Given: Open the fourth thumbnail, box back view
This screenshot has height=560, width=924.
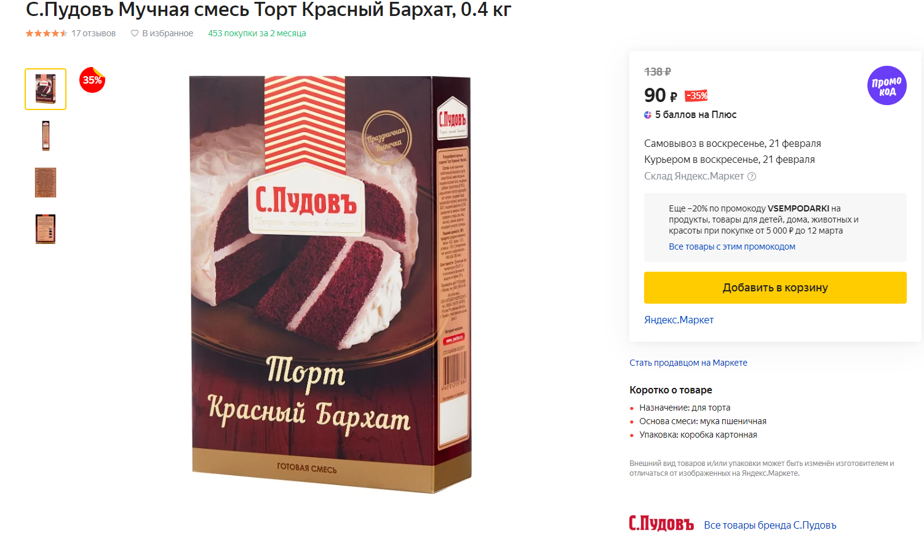Looking at the screenshot, I should pyautogui.click(x=46, y=229).
